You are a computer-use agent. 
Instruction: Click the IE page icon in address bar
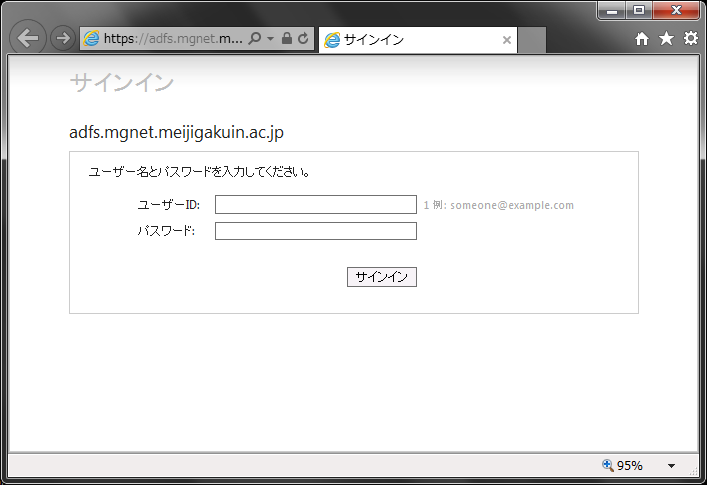(92, 39)
